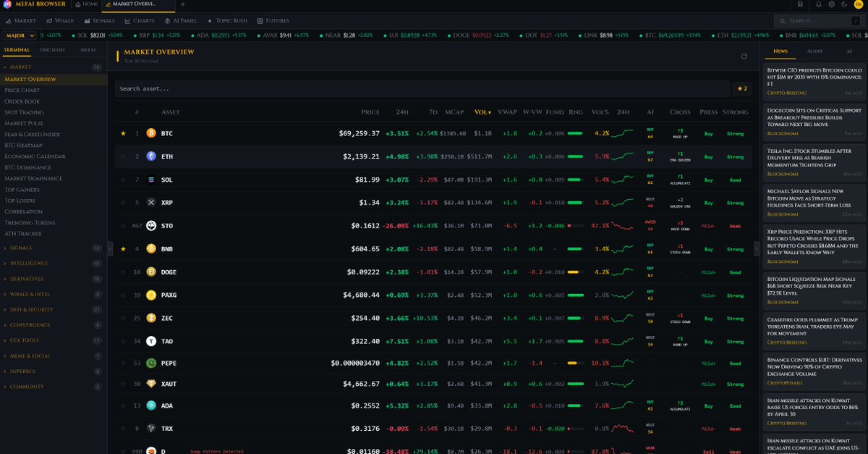Open the Whale menu in top navigation

click(60, 21)
